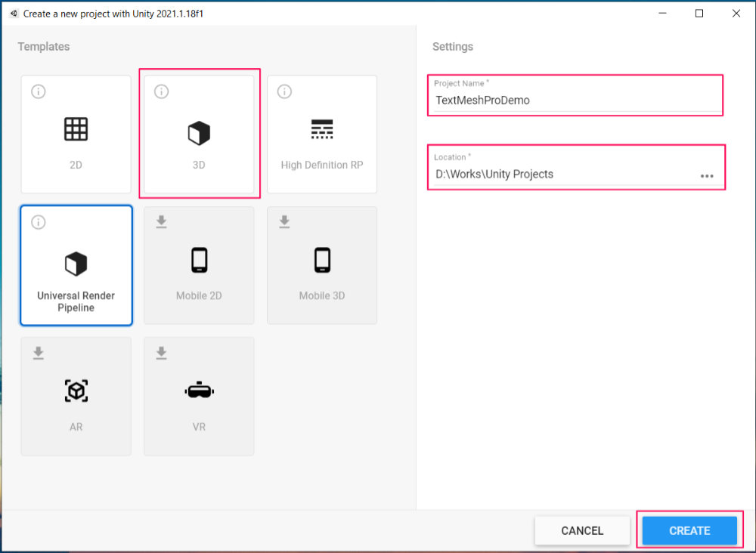Viewport: 756px width, 553px height.
Task: Close the new project window
Action: click(x=736, y=14)
